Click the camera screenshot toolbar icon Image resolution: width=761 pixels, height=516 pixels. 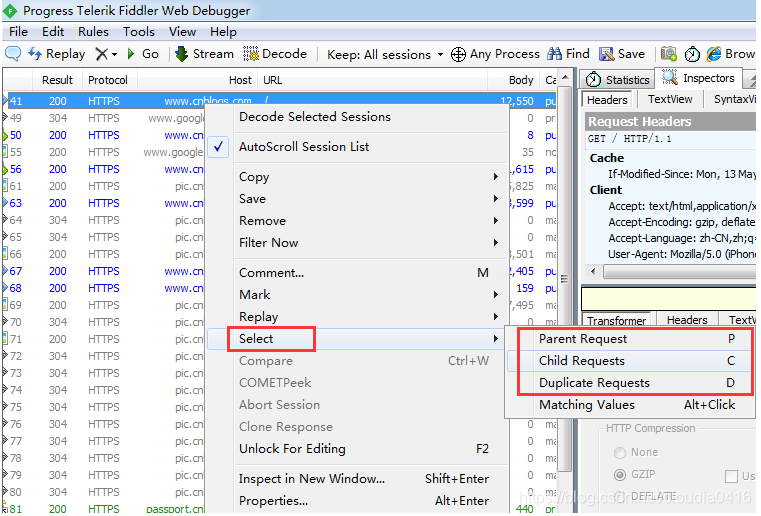(x=668, y=54)
